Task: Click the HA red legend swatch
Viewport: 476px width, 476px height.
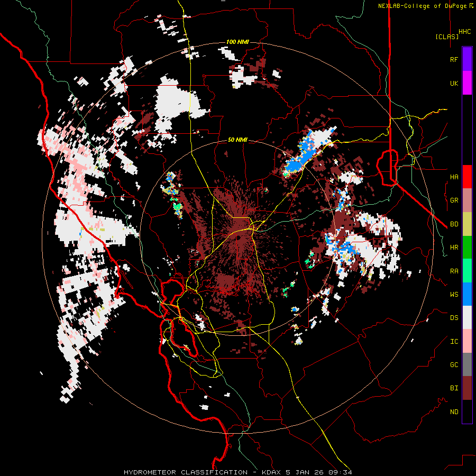Action: pyautogui.click(x=467, y=177)
